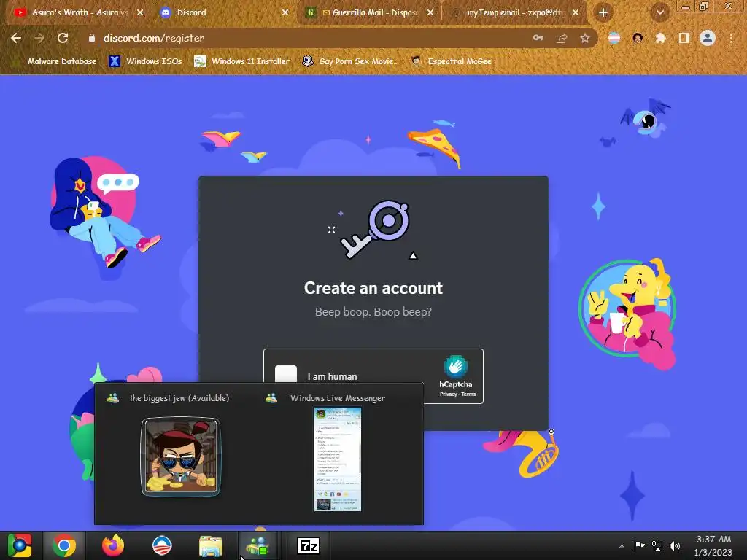This screenshot has height=560, width=747.
Task: Open Espectral McGee bookmark
Action: click(451, 61)
